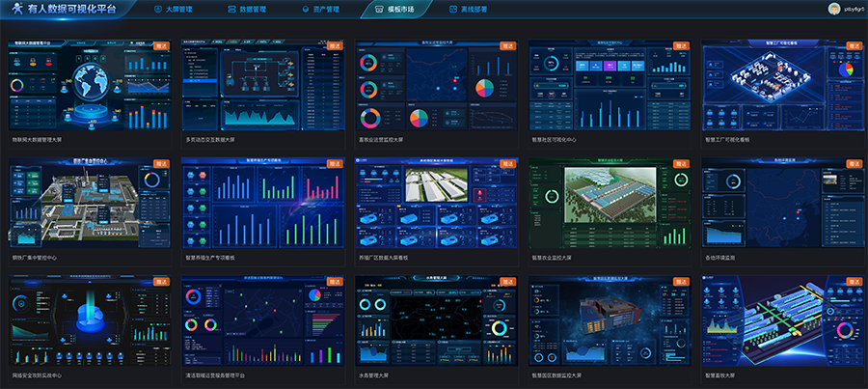Select the 智慧农业监控大屏 title text
The image size is (868, 389).
coord(552,258)
